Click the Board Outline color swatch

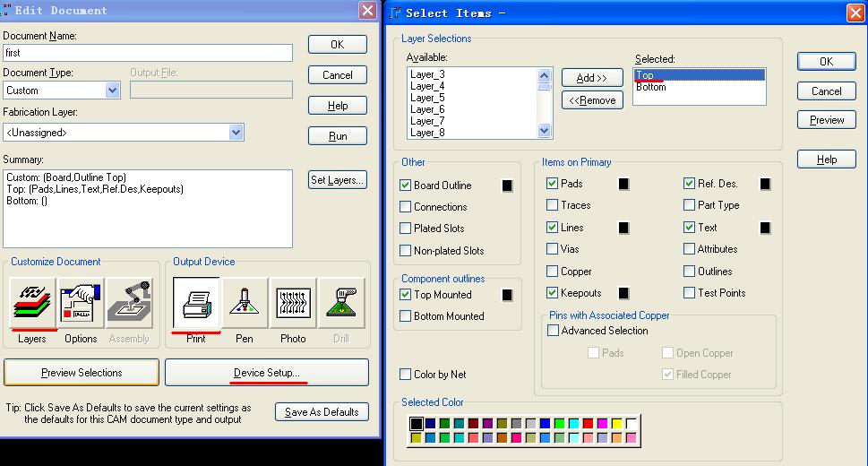(x=507, y=186)
